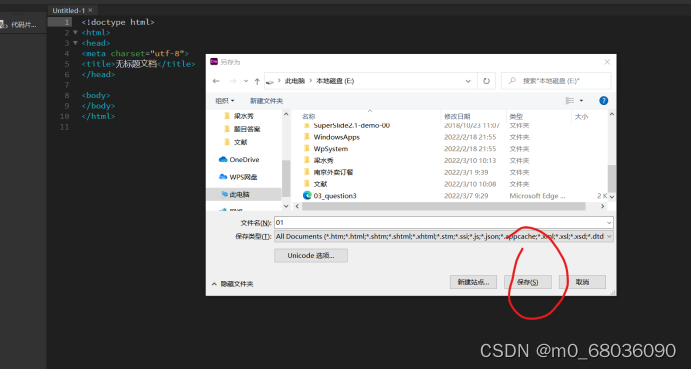Open the help icon in dialog

pyautogui.click(x=603, y=101)
